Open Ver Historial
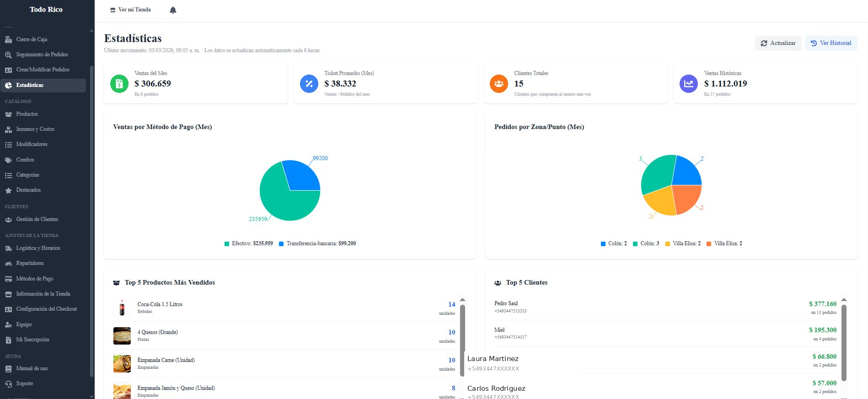This screenshot has height=399, width=868. pos(831,43)
